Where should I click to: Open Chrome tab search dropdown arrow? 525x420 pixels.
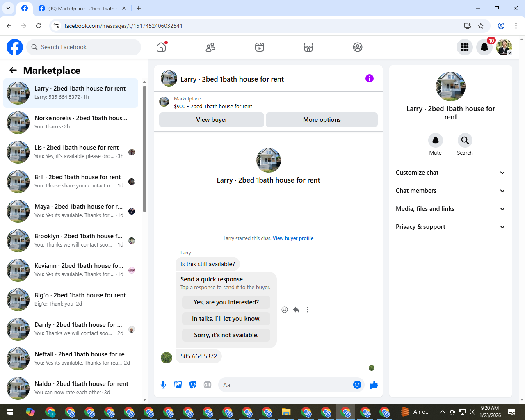8,8
